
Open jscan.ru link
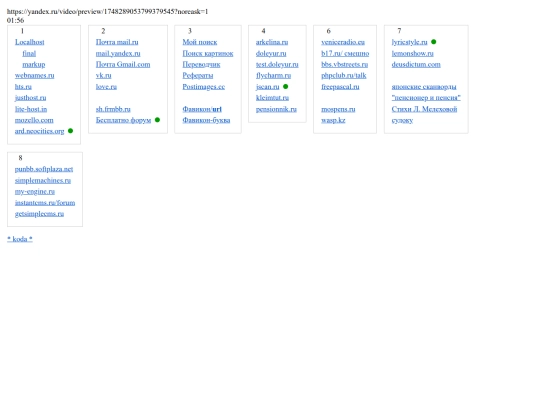267,87
